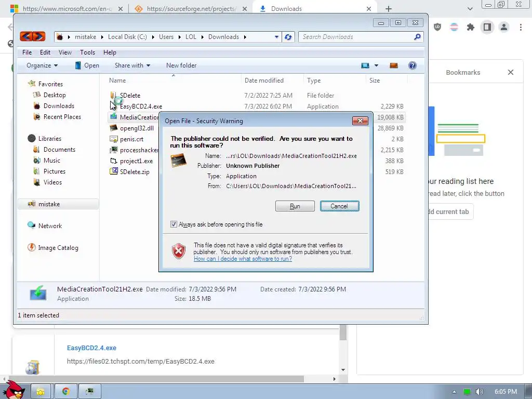Switch to the sourceforge.net Chrome tab
This screenshot has height=399, width=532.
click(x=191, y=9)
